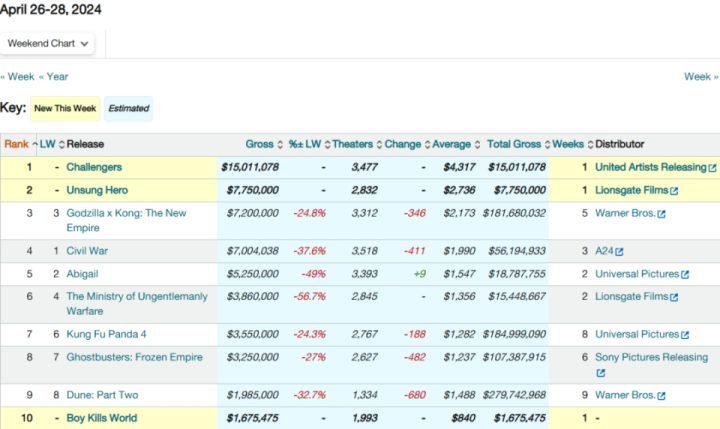This screenshot has width=720, height=429.
Task: Open the Abigail release page
Action: click(x=82, y=274)
